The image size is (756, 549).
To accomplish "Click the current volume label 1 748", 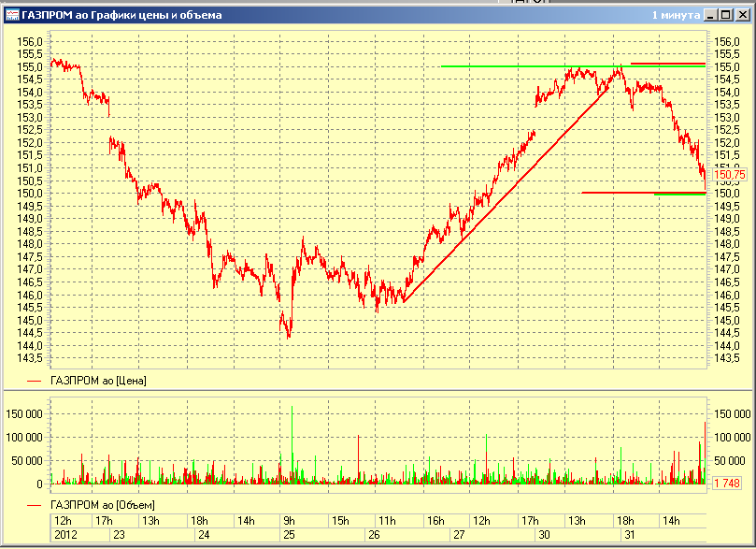I will tap(728, 483).
